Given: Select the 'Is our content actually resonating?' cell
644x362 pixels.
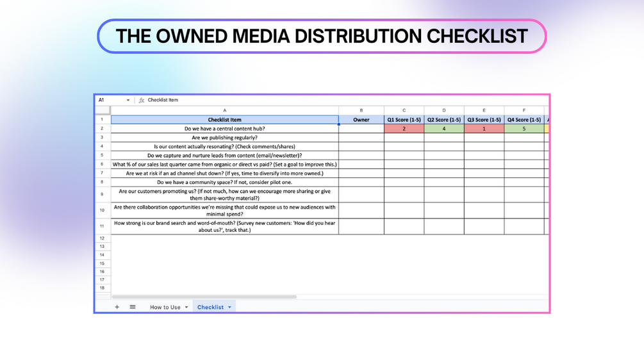Looking at the screenshot, I should (x=225, y=147).
